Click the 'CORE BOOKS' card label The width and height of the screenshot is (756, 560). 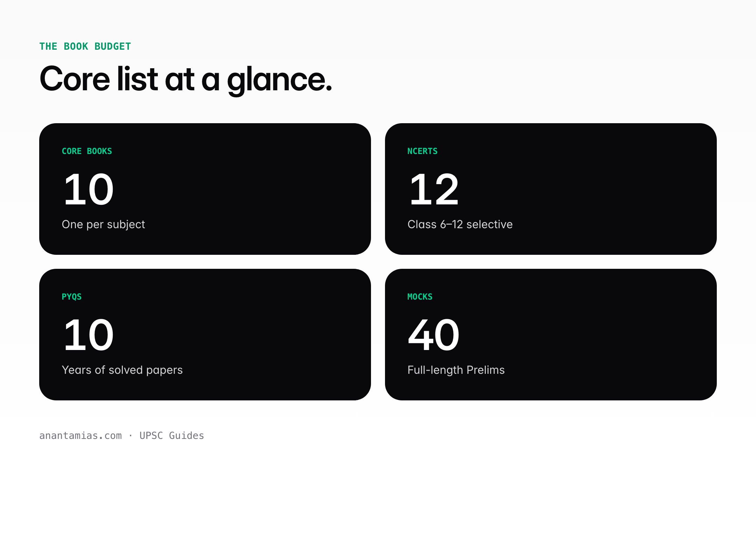pos(87,151)
